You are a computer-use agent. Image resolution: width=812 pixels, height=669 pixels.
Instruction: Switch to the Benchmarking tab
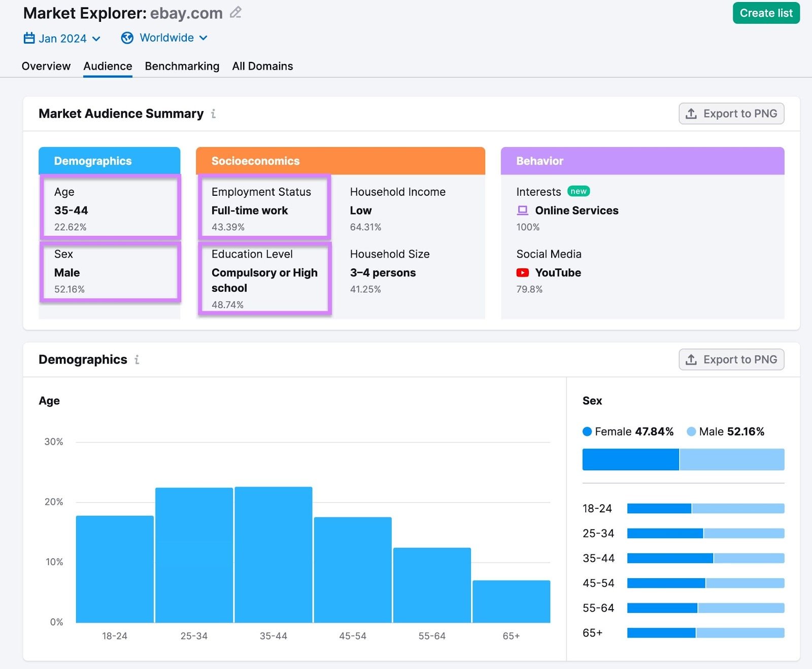point(182,66)
